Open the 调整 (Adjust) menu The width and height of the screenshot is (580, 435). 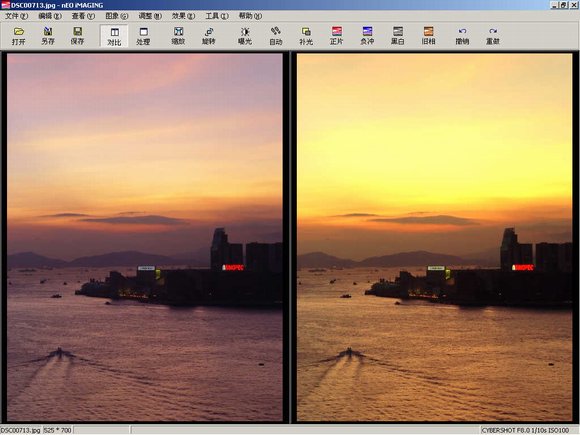click(150, 16)
